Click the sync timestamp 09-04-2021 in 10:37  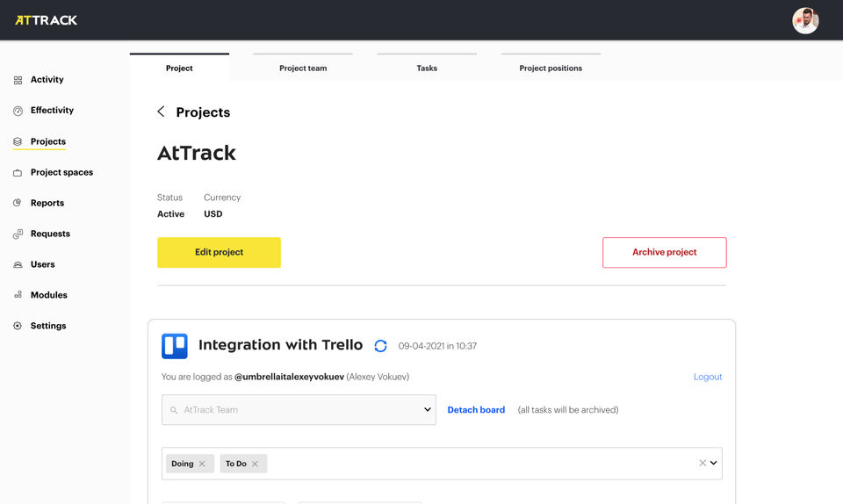coord(437,346)
